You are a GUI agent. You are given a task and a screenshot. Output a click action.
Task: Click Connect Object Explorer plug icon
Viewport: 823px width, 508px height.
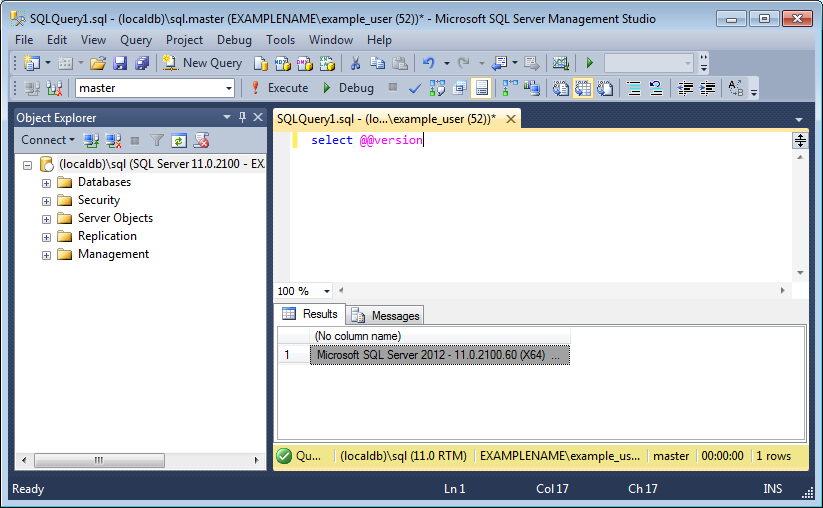91,140
